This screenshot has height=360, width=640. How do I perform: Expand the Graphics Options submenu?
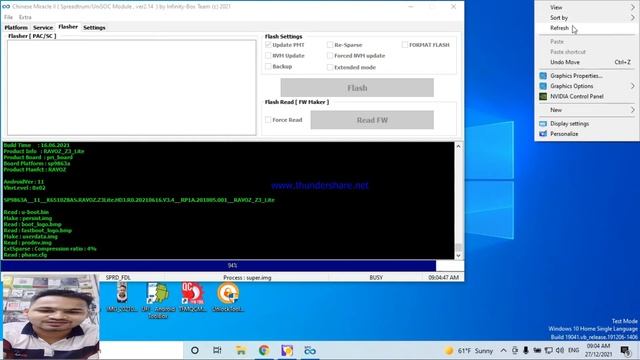[x=587, y=86]
